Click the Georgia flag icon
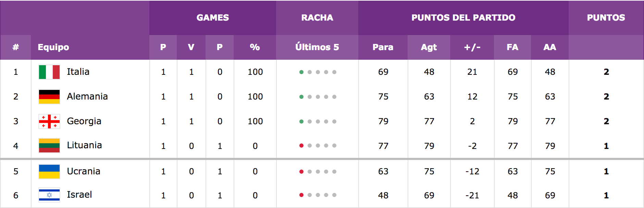644x208 pixels. pos(49,122)
